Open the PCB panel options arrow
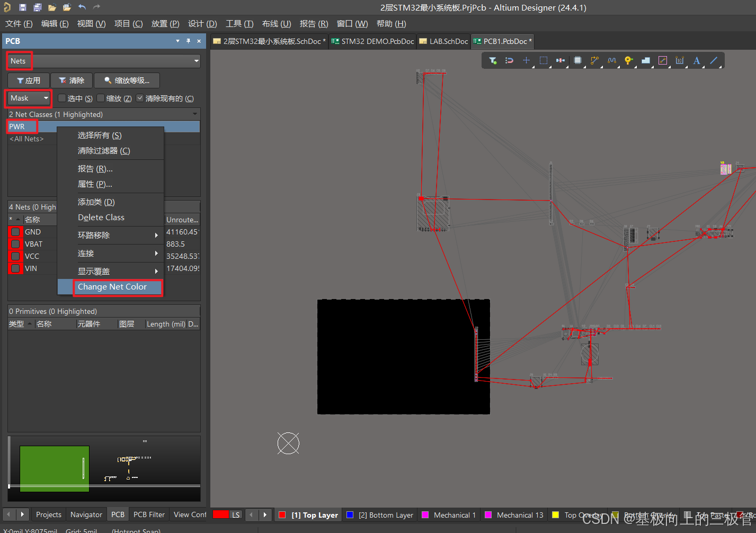Screen dimensions: 756x533 pyautogui.click(x=177, y=41)
